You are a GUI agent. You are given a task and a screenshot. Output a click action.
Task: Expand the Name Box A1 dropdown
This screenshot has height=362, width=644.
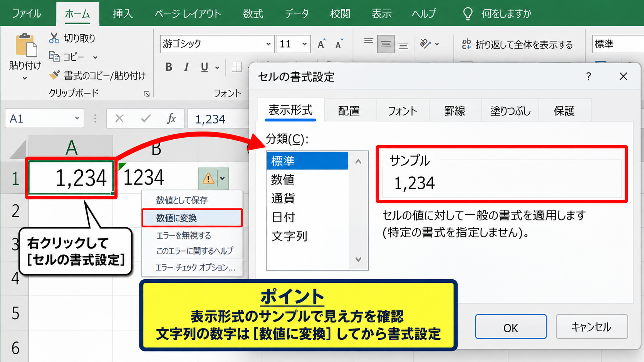(77, 118)
